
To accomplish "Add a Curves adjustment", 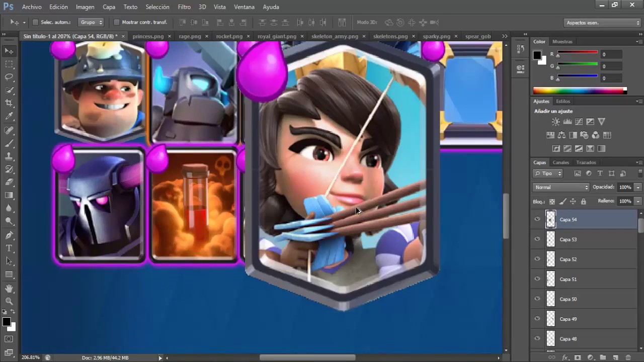I will 579,122.
